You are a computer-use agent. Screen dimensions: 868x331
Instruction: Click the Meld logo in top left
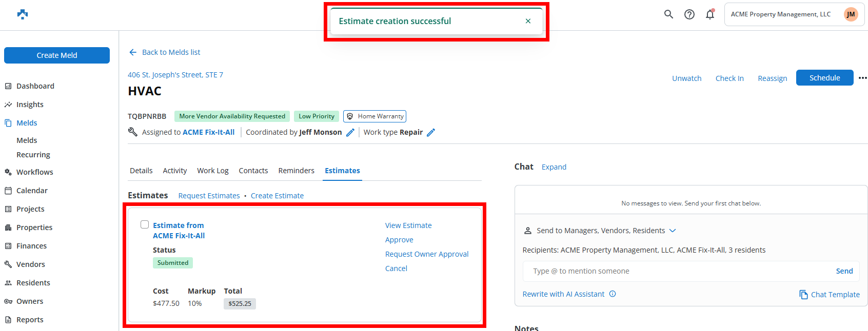[23, 14]
